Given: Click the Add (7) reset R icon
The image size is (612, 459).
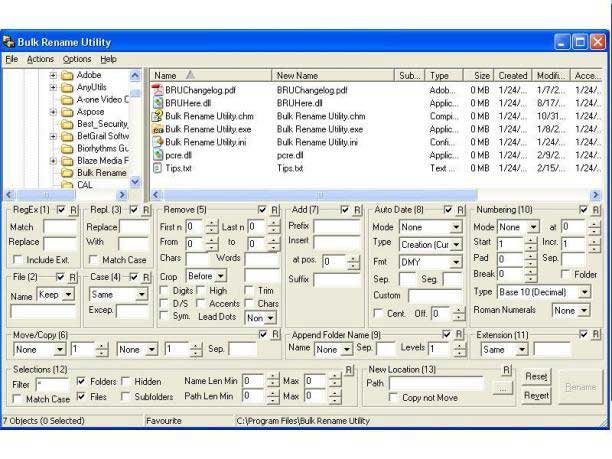Looking at the screenshot, I should [x=358, y=210].
